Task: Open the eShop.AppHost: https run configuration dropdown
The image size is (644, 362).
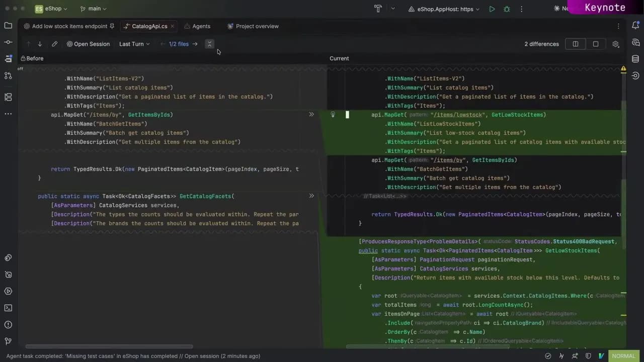Action: [x=444, y=9]
